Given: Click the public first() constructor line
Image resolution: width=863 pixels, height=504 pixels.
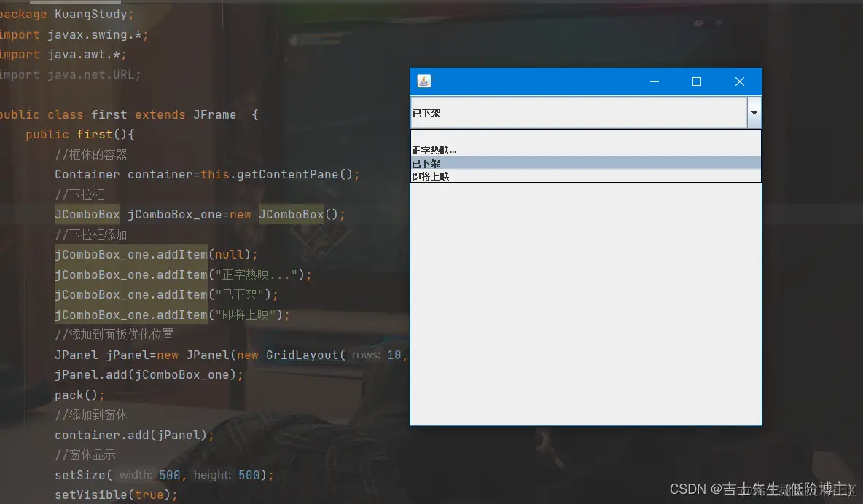Looking at the screenshot, I should pos(79,134).
